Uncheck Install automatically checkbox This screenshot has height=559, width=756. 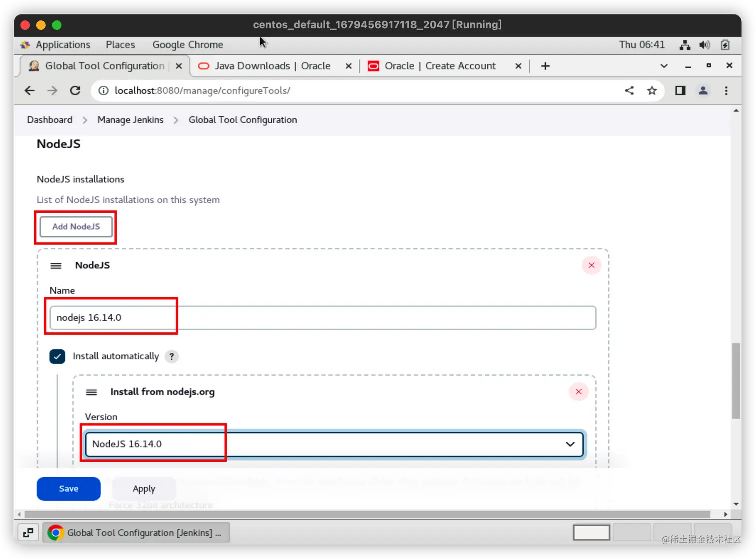(x=57, y=356)
